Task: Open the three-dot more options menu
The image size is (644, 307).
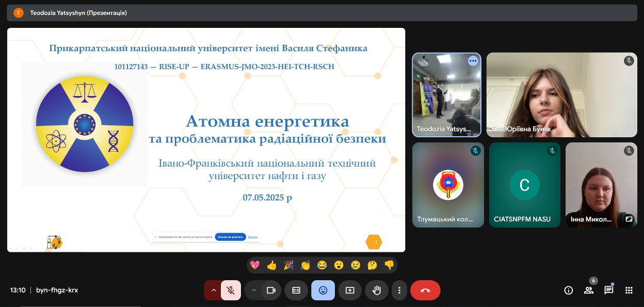Action: pyautogui.click(x=399, y=290)
